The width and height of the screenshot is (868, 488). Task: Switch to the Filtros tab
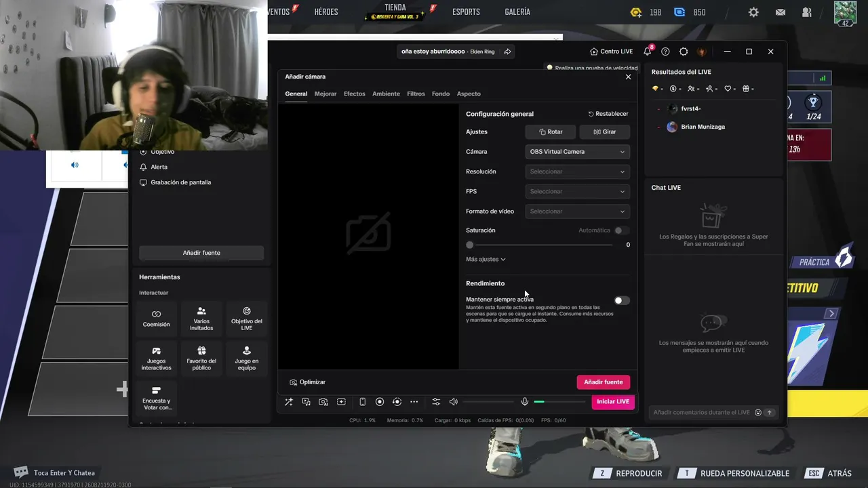(416, 94)
